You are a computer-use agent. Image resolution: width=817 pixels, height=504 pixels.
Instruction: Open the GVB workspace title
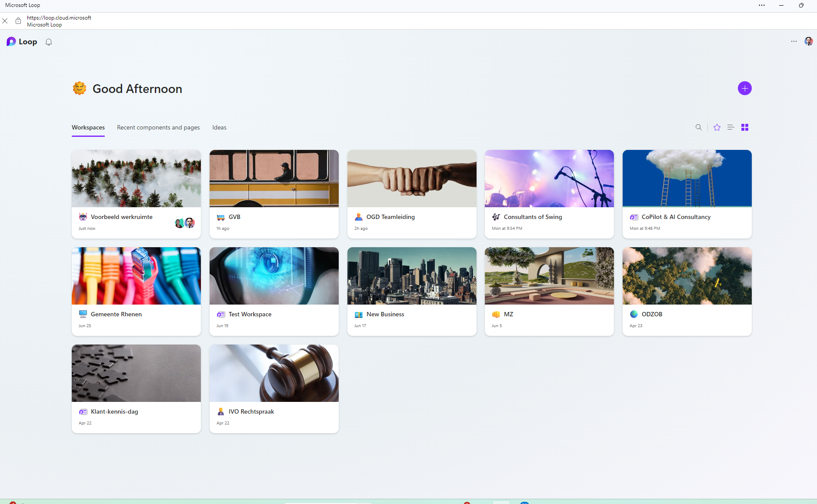234,217
